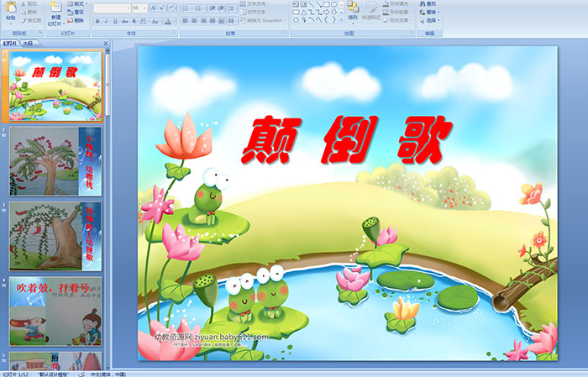The height and width of the screenshot is (377, 588).
Task: Toggle Strikethrough formatting
Action: [124, 21]
